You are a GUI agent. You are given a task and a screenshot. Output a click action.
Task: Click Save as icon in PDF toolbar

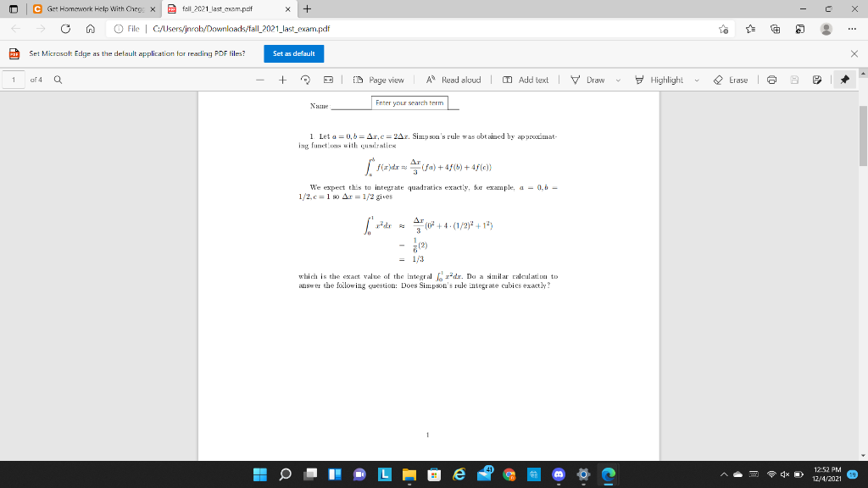pos(817,80)
